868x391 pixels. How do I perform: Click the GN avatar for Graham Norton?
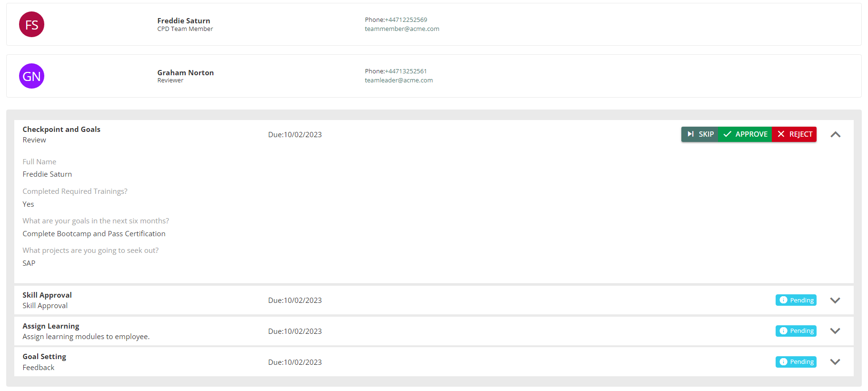31,76
